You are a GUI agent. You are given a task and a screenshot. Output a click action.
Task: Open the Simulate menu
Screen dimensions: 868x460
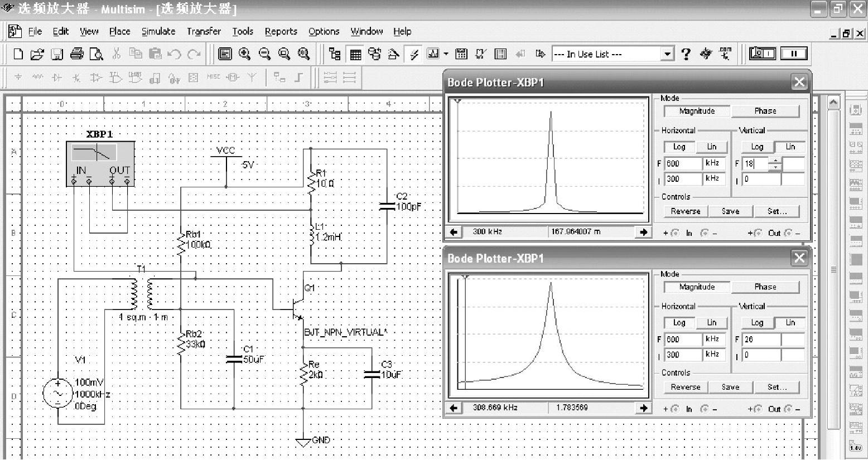[158, 31]
